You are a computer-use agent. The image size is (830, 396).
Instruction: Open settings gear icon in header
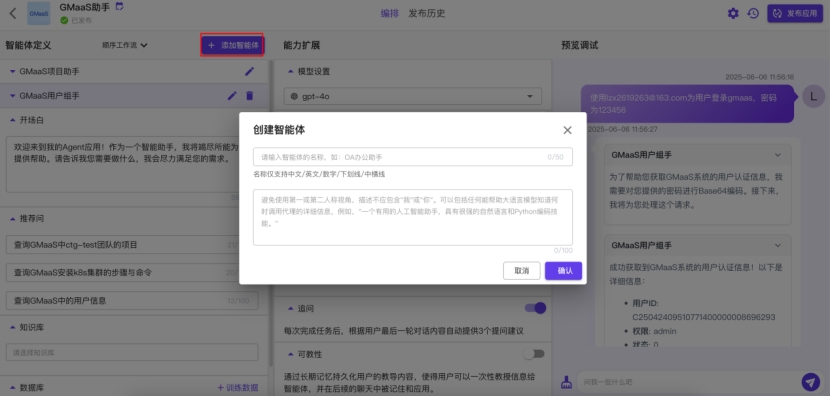tap(733, 13)
